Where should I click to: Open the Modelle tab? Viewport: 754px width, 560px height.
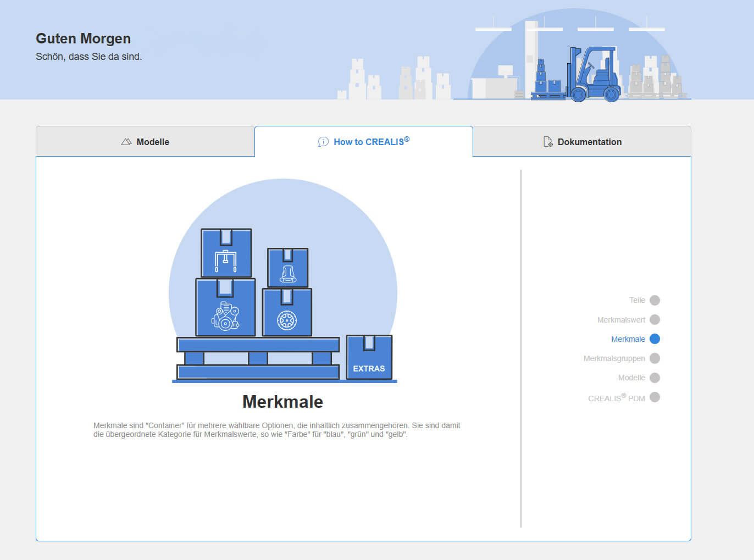pos(145,142)
